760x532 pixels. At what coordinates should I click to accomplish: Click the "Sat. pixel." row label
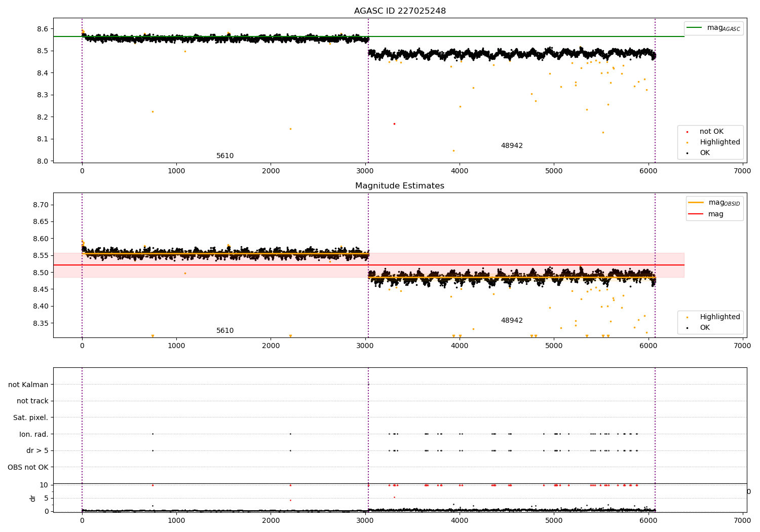pyautogui.click(x=31, y=418)
